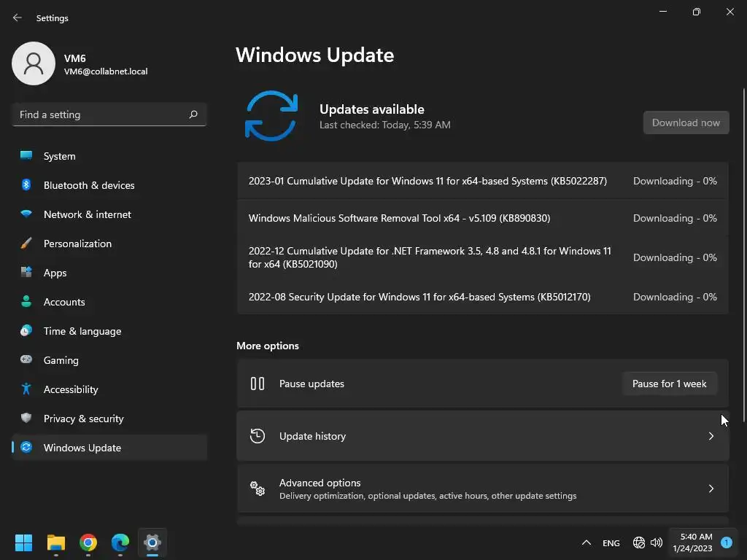Screen dimensions: 747x560
Task: Select the Accounts person icon
Action: click(x=26, y=301)
